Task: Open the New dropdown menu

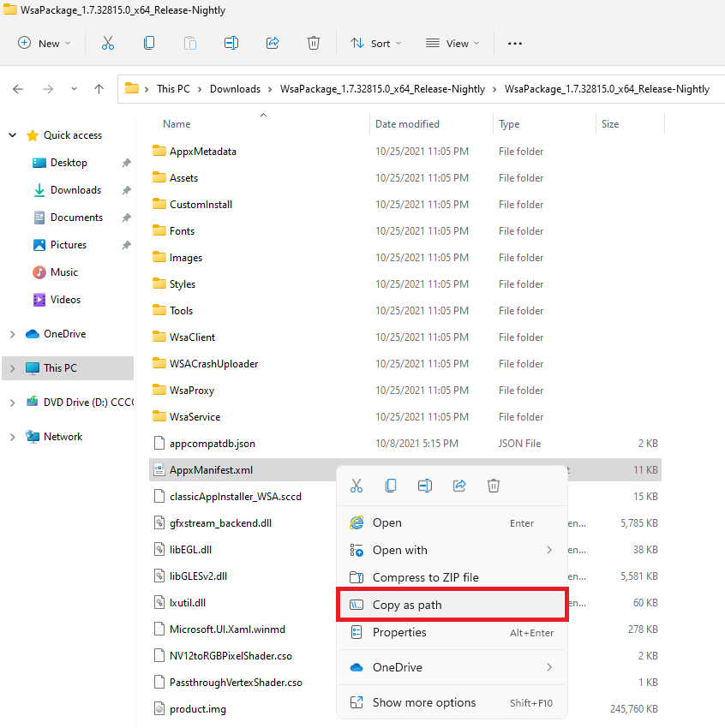Action: click(x=44, y=43)
